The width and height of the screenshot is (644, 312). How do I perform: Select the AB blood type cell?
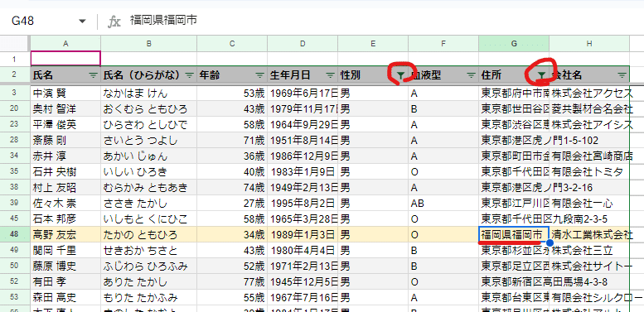(x=443, y=204)
